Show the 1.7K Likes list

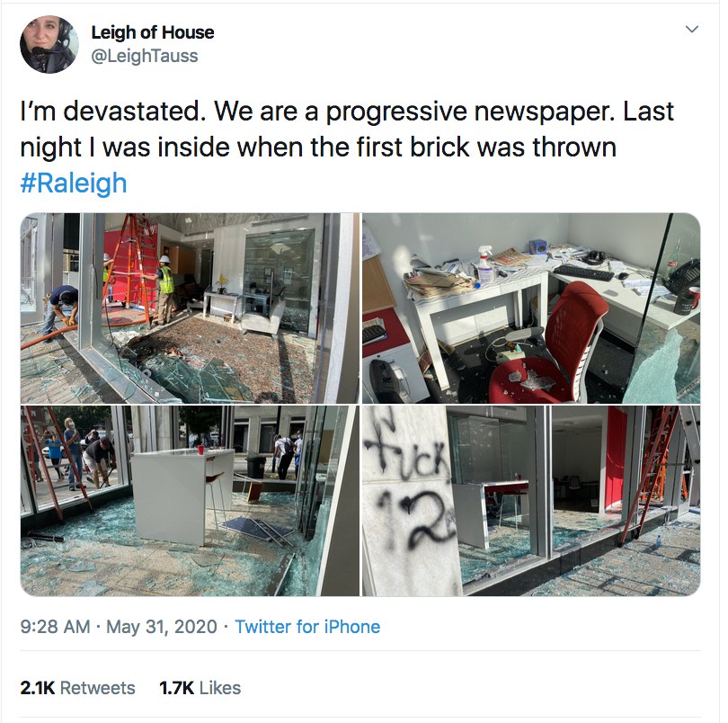pos(200,688)
